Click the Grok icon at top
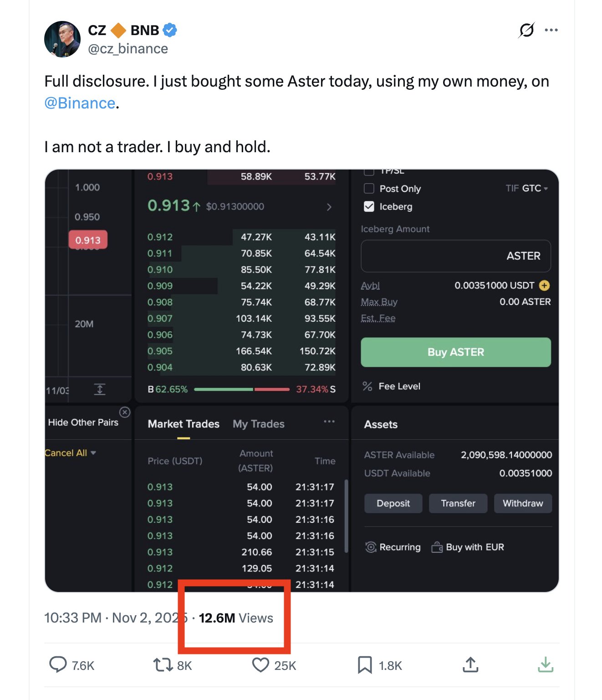This screenshot has width=602, height=700. [526, 31]
